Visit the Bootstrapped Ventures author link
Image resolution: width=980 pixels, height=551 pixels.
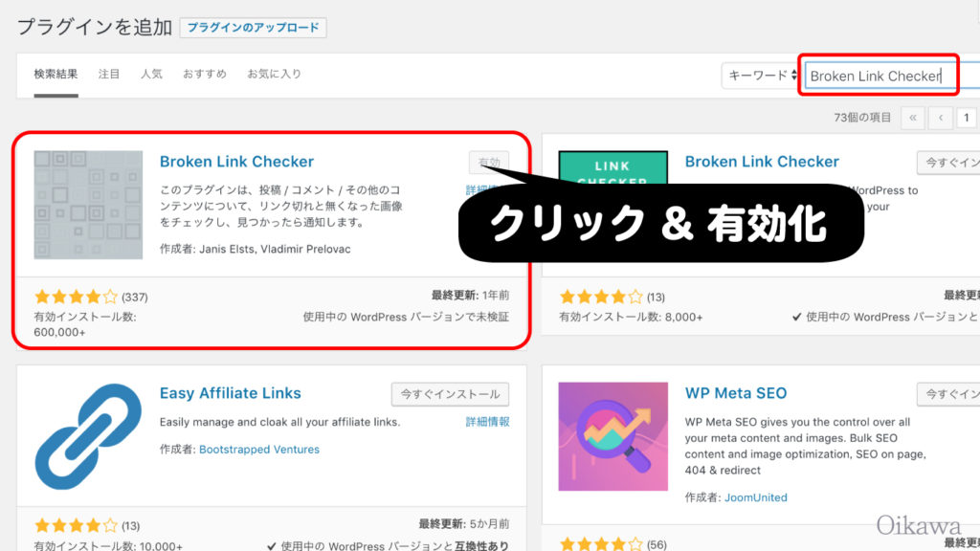tap(259, 450)
